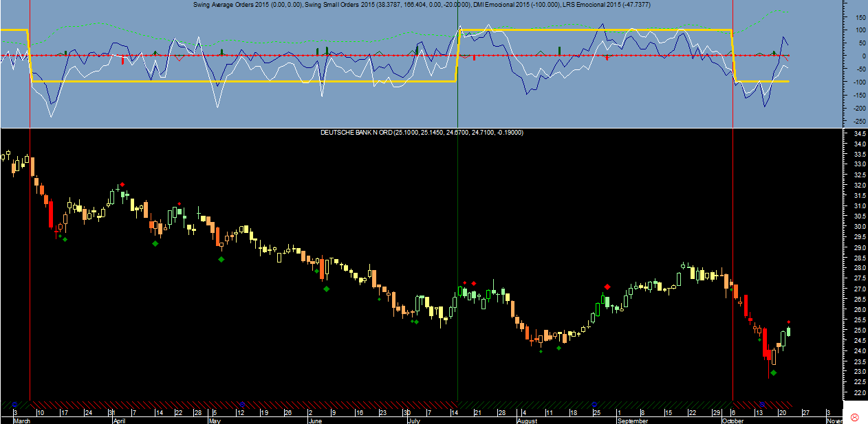The width and height of the screenshot is (868, 424).
Task: Click the blue diamond on ribbon near May 12
Action: click(241, 403)
